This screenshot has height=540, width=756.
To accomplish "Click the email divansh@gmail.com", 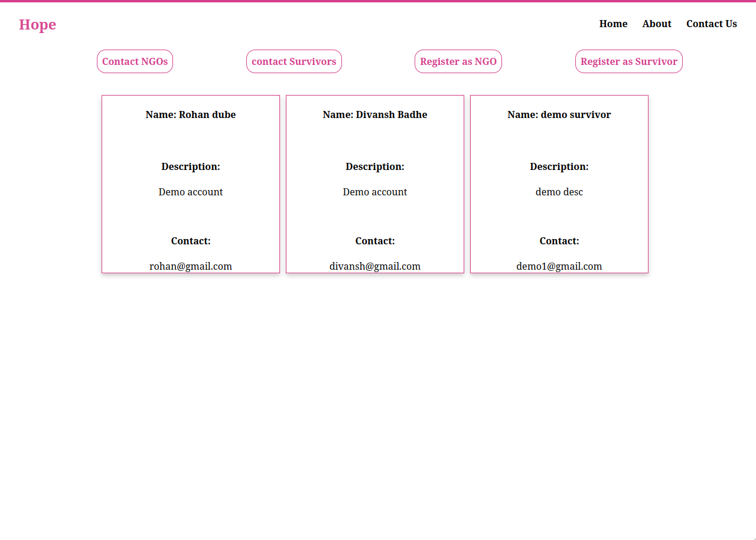I will 375,266.
